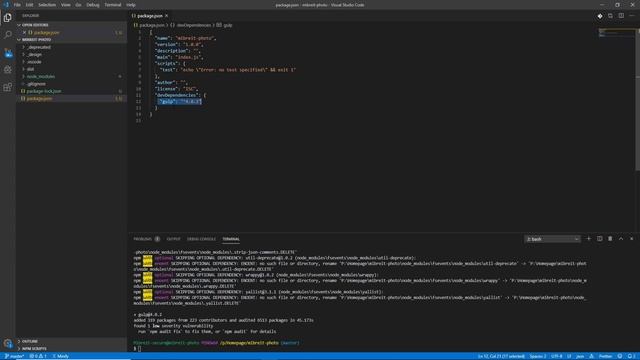Screen dimensions: 640x360
Task: Change indentation via Spaces: 2 in status bar
Action: (x=538, y=356)
